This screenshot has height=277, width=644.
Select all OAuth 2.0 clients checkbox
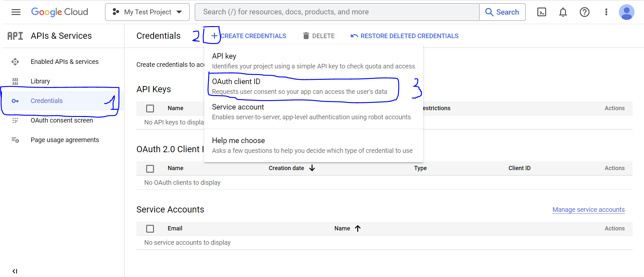[x=150, y=168]
